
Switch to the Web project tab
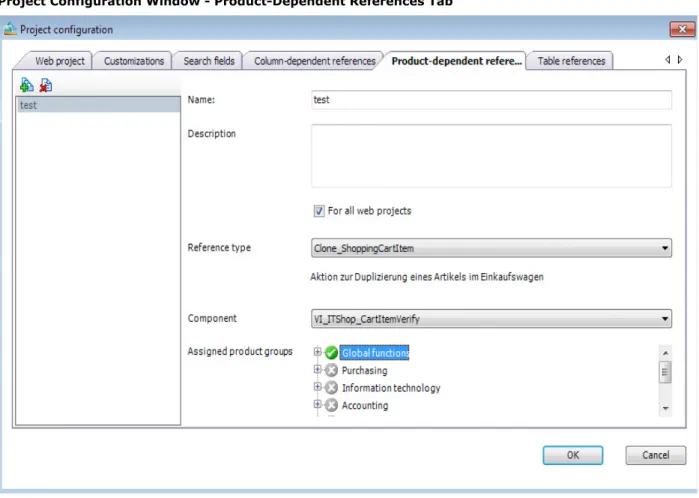(x=59, y=61)
